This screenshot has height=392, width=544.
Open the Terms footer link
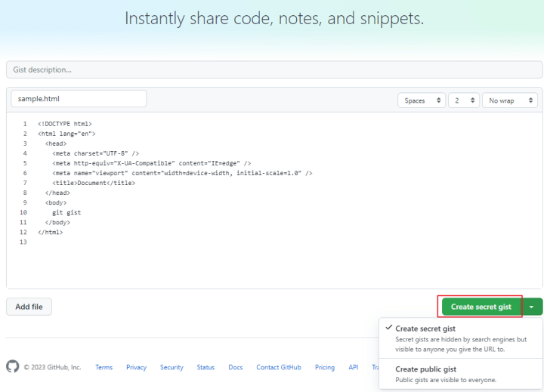click(104, 367)
